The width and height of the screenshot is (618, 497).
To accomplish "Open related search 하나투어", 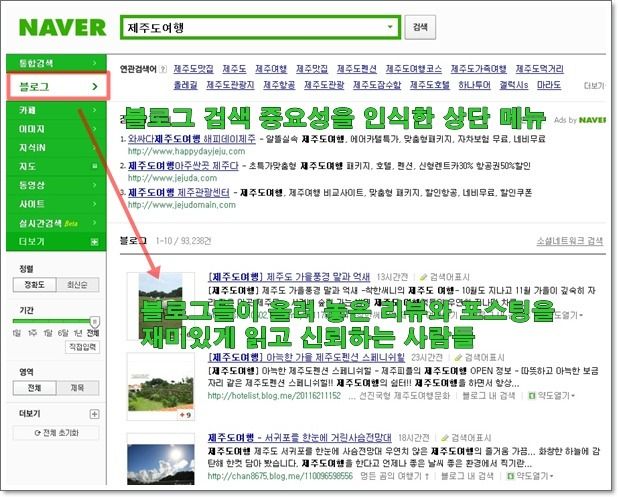I will [x=475, y=85].
